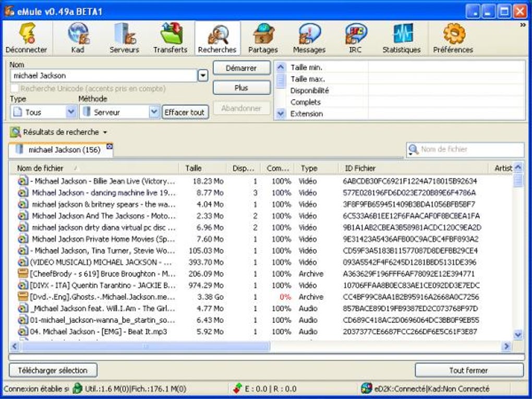Click the '105.03 Mo' size cell
The width and height of the screenshot is (532, 399).
click(x=206, y=250)
